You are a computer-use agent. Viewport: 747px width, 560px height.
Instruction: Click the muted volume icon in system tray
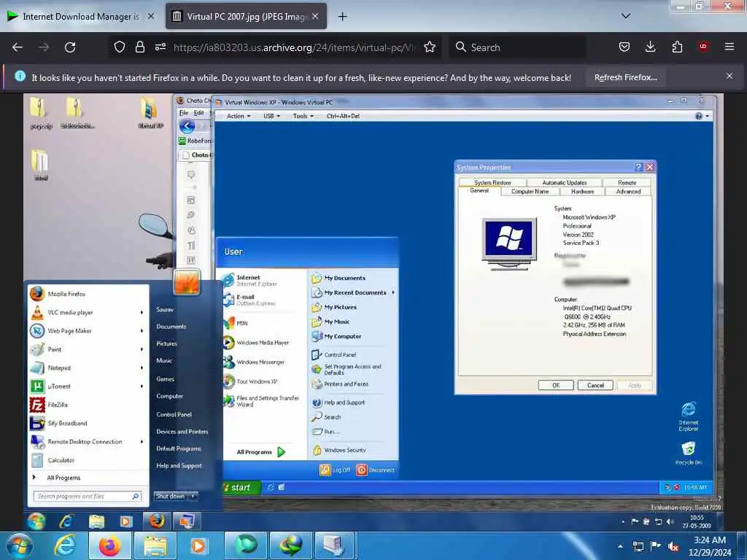673,546
